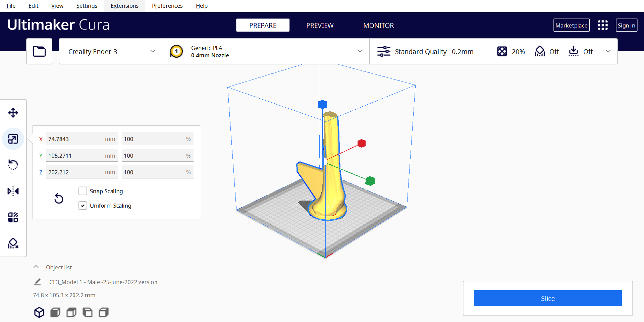Disable Uniform Scaling checkbox

click(83, 206)
